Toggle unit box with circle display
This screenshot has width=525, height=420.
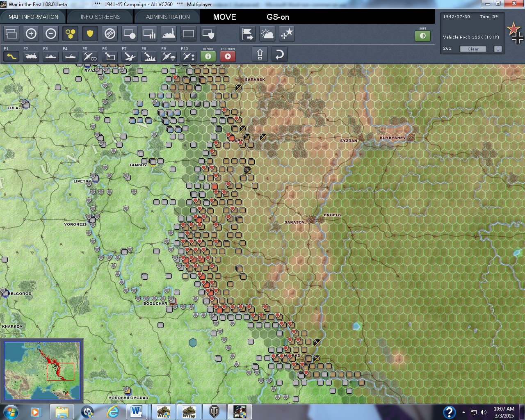click(x=130, y=34)
